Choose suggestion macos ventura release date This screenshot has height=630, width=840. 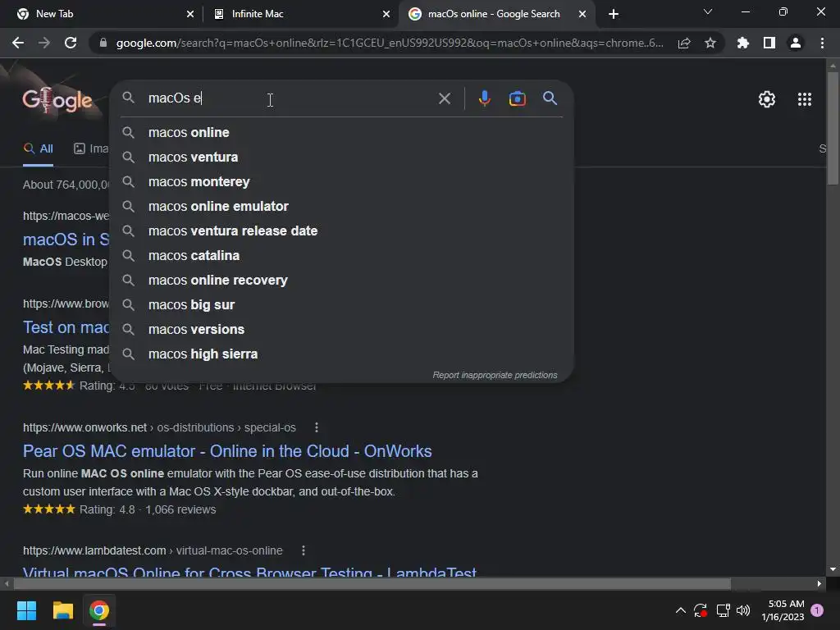pos(342,231)
